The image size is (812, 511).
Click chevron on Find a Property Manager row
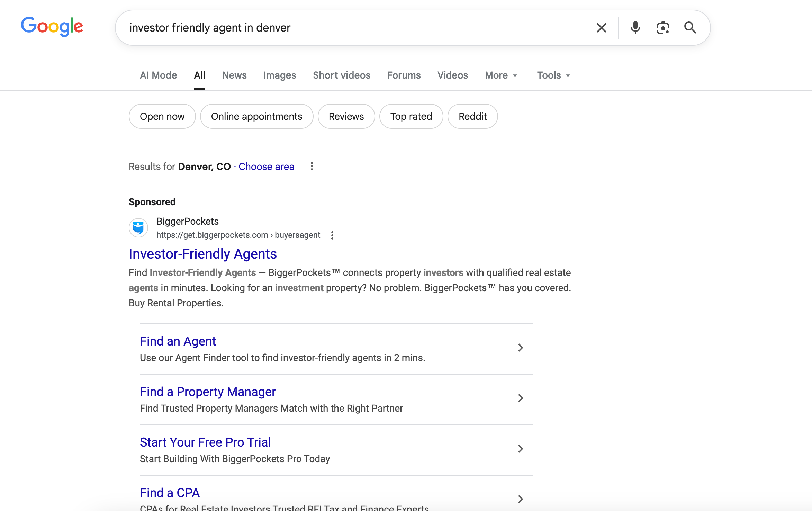point(520,398)
